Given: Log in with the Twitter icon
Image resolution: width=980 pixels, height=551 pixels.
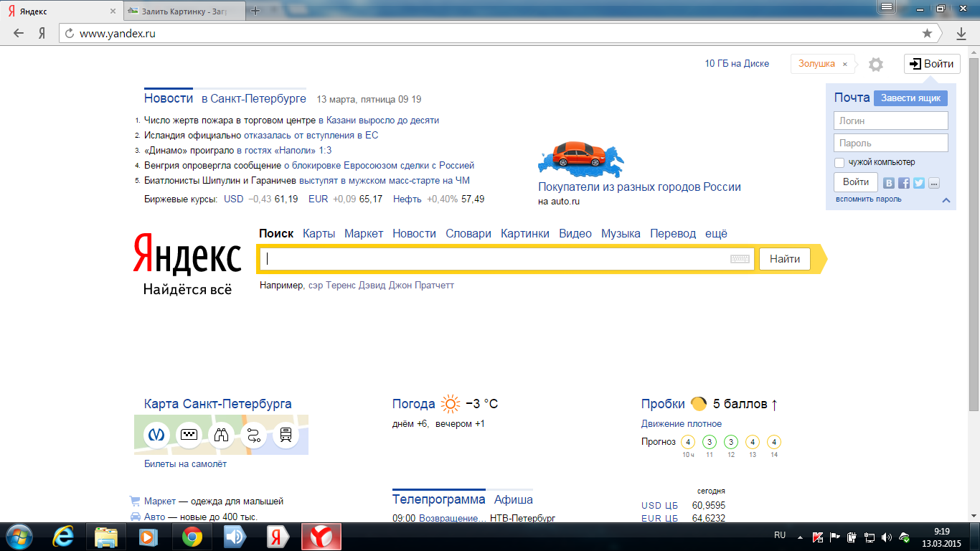Looking at the screenshot, I should coord(919,183).
